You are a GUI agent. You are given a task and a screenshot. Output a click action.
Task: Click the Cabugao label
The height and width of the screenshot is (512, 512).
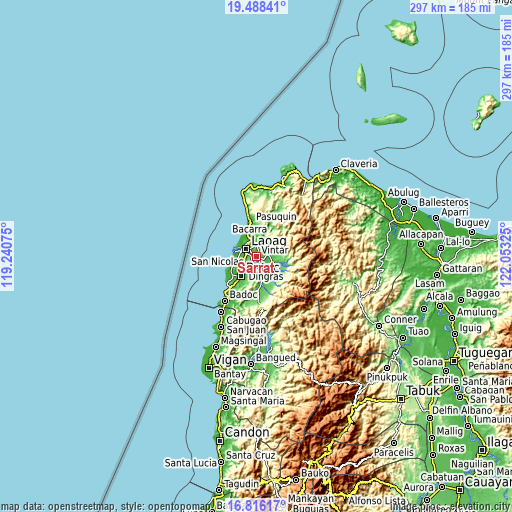point(246,321)
